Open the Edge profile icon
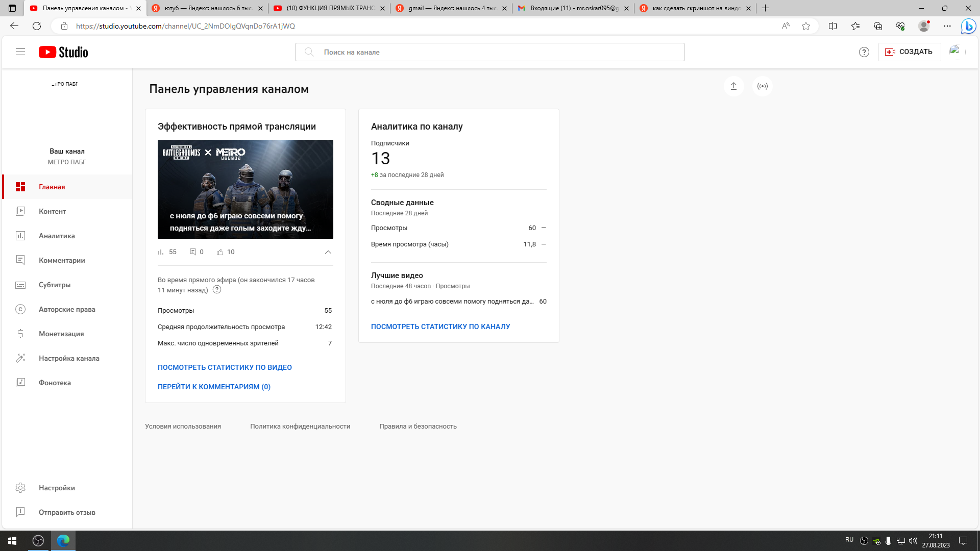Screen dimensions: 980x551 [924, 26]
